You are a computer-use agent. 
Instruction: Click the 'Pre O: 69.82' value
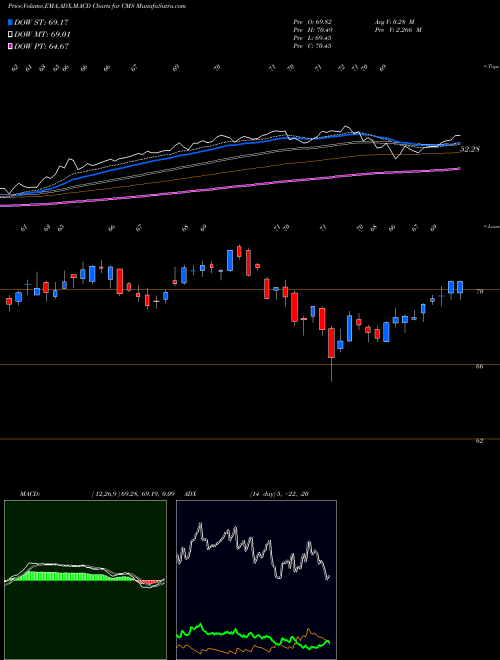tap(312, 22)
